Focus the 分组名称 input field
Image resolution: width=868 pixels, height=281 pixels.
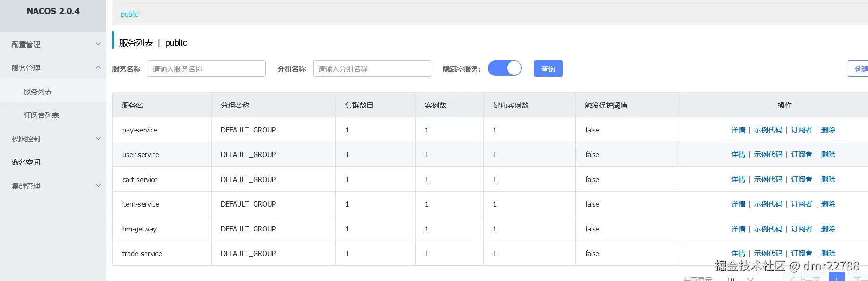click(x=372, y=69)
